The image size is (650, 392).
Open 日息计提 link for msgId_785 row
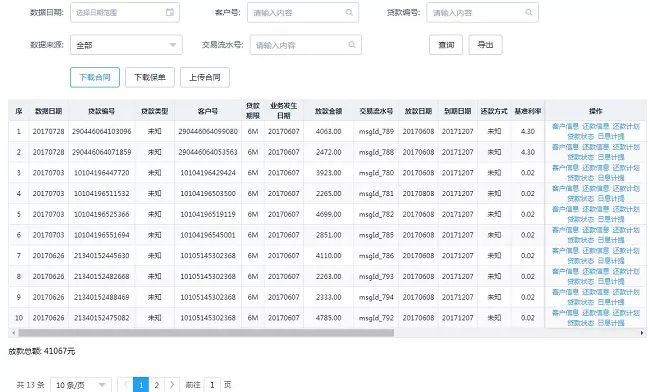[611, 240]
